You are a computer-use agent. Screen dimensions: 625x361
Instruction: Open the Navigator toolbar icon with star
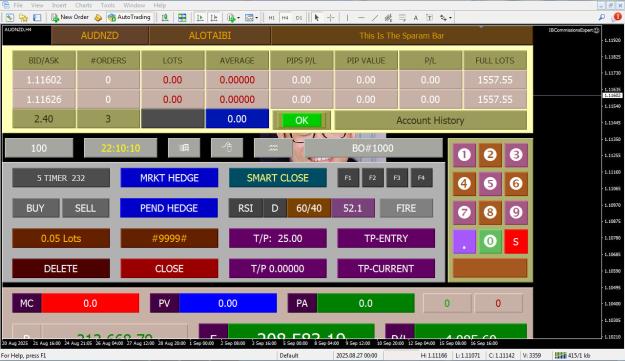click(x=24, y=18)
